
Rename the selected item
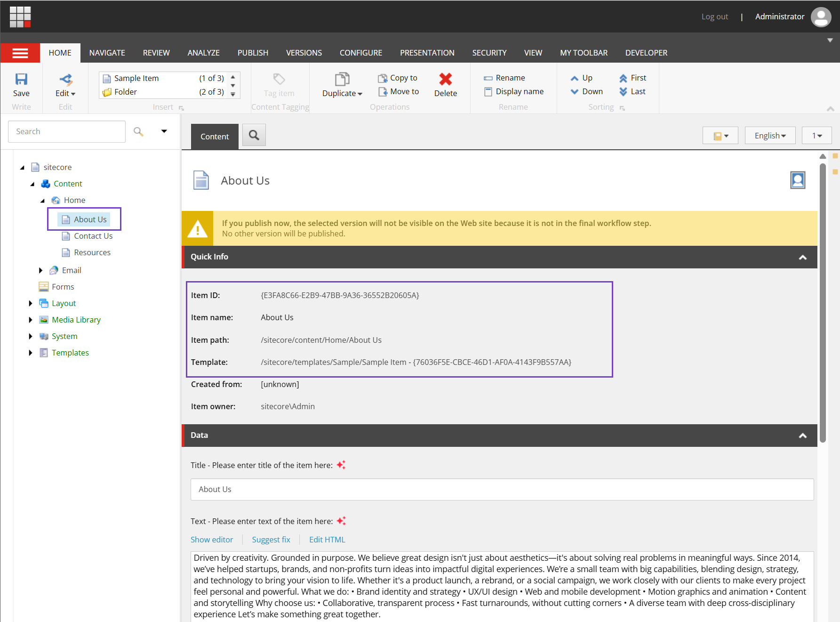coord(504,78)
